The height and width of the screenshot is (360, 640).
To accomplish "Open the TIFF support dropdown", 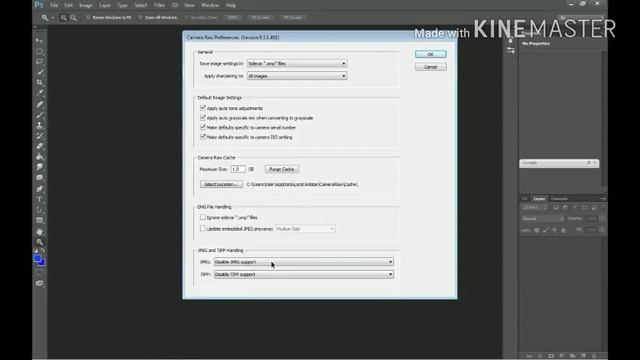I will 304,274.
